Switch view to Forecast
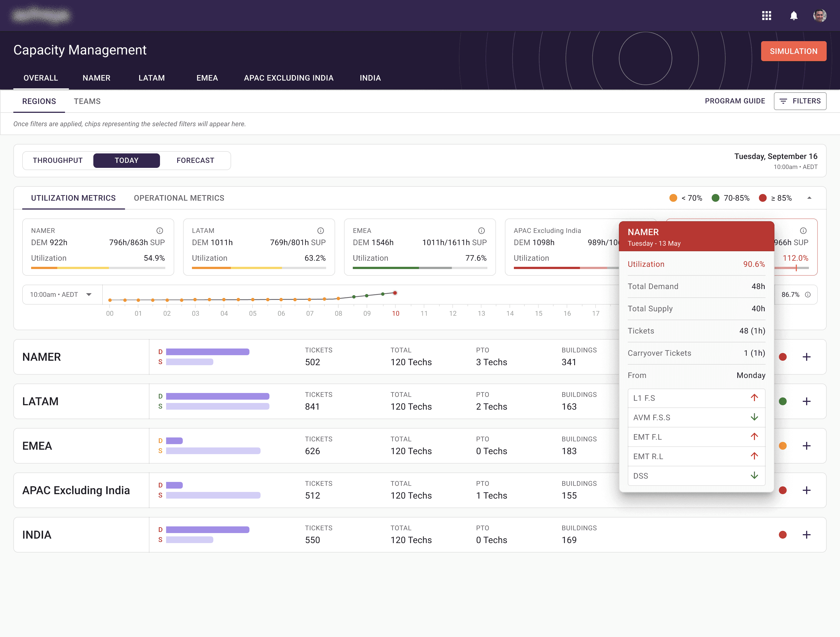The width and height of the screenshot is (840, 637). tap(195, 160)
